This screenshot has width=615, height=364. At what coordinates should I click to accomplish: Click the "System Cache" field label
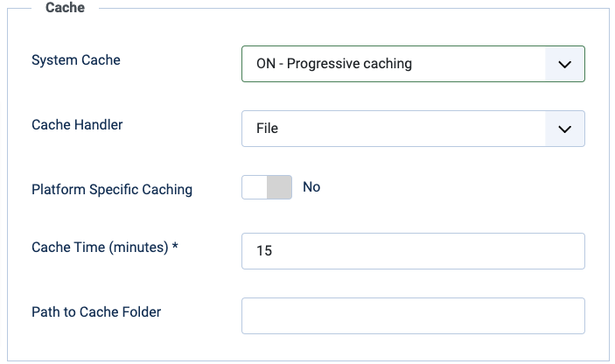[x=76, y=60]
